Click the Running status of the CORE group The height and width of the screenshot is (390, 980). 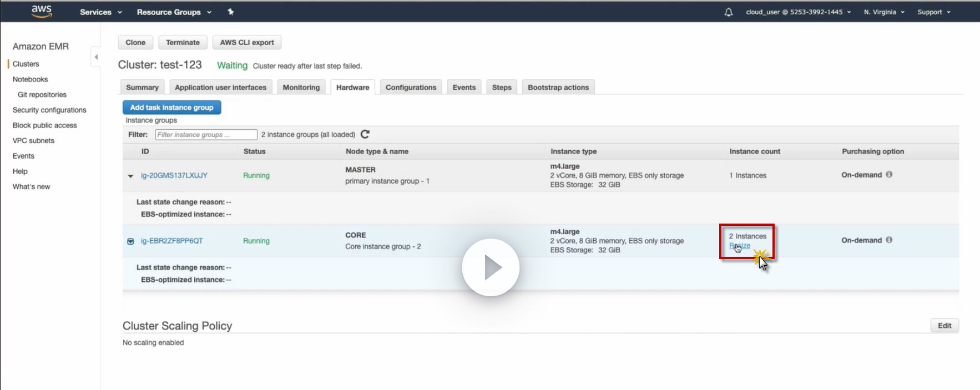click(x=256, y=241)
